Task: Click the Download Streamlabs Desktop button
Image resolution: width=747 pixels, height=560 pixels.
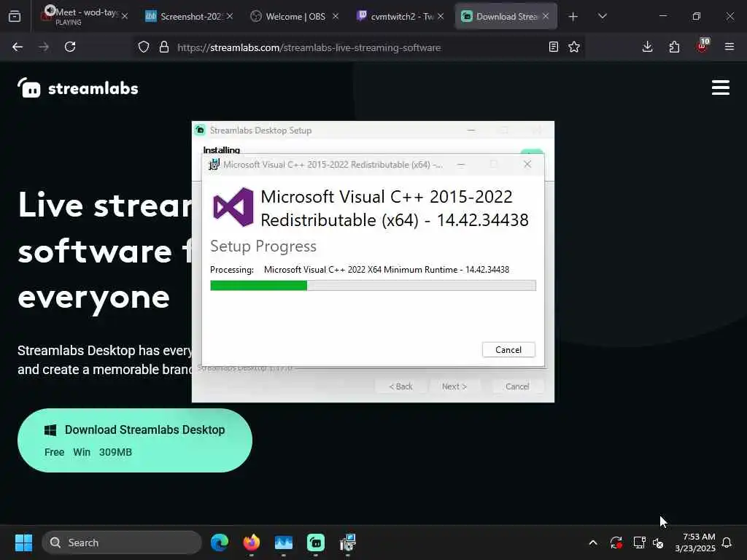Action: pos(135,440)
